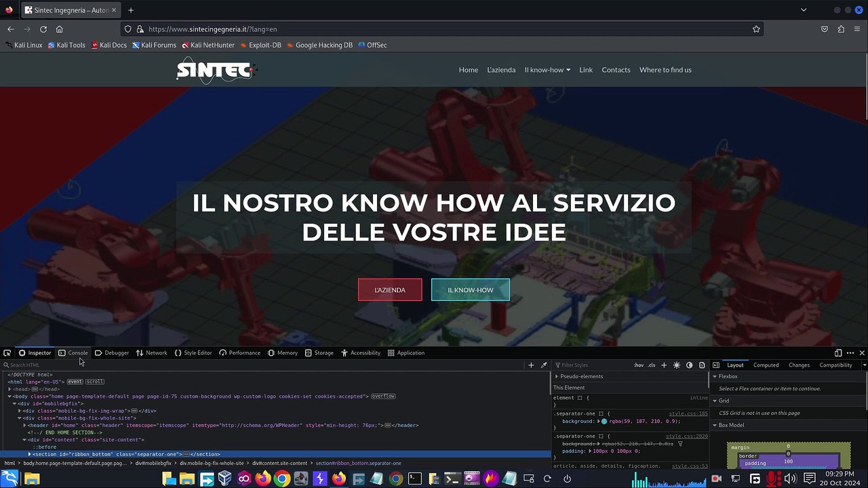Image resolution: width=868 pixels, height=488 pixels.
Task: Open notifications icon in system tray
Action: tap(809, 479)
